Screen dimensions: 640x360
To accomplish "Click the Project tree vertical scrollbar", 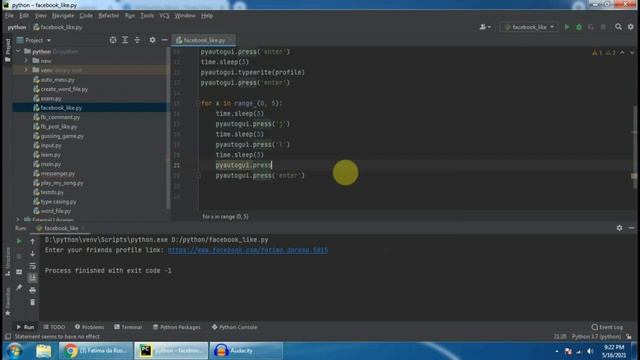I will coord(168,129).
